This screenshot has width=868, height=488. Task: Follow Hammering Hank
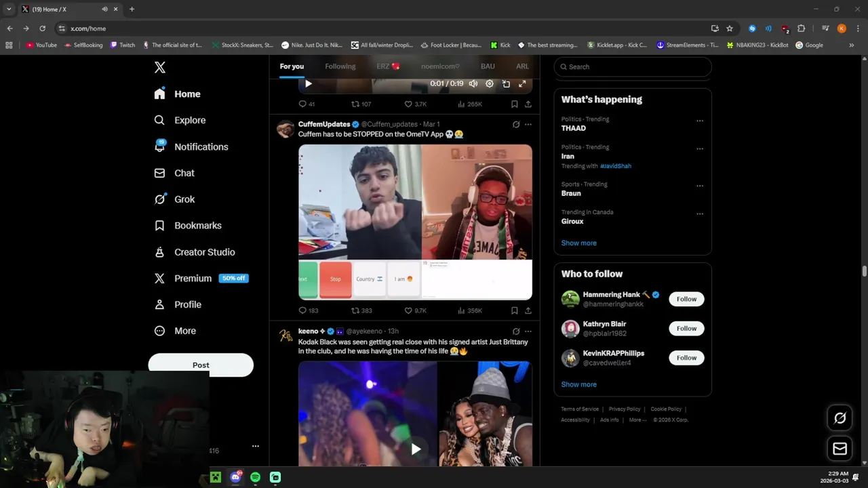(686, 299)
